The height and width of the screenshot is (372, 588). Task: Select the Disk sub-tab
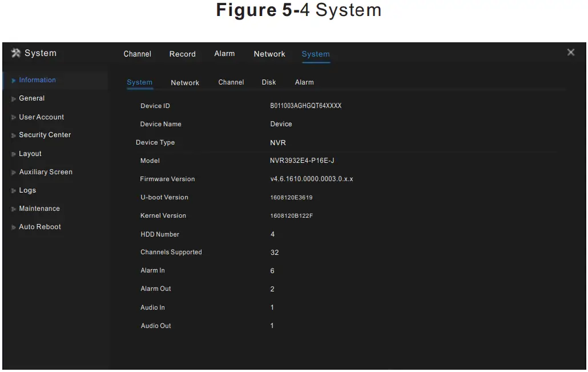[268, 82]
